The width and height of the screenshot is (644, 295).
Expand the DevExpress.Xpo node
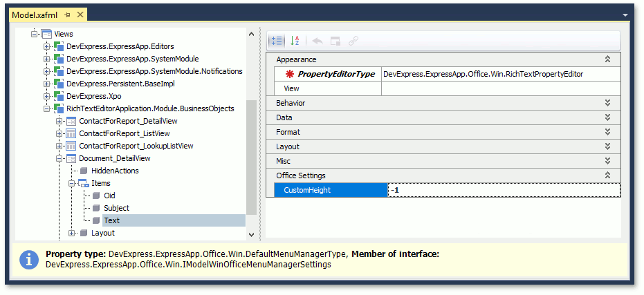point(47,96)
